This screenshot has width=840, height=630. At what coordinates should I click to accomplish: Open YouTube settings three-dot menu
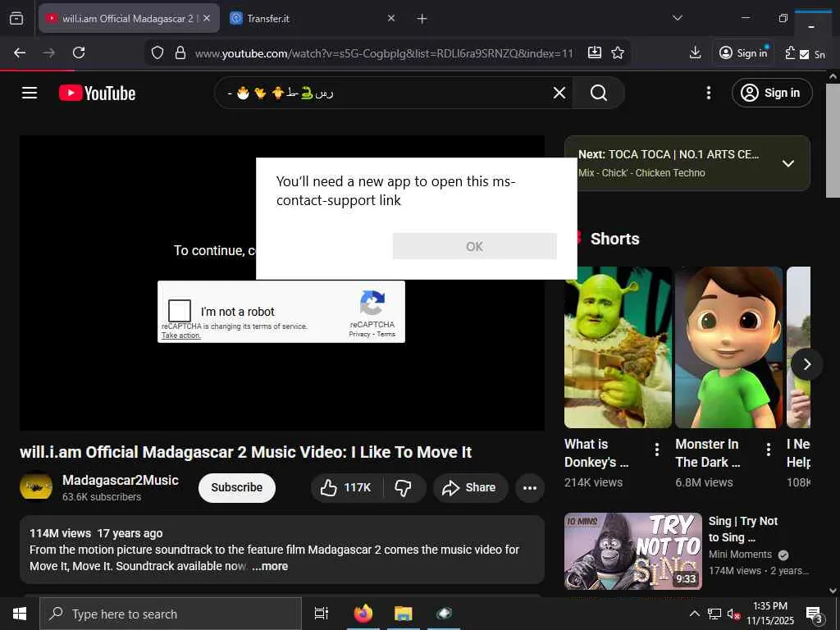pyautogui.click(x=708, y=94)
